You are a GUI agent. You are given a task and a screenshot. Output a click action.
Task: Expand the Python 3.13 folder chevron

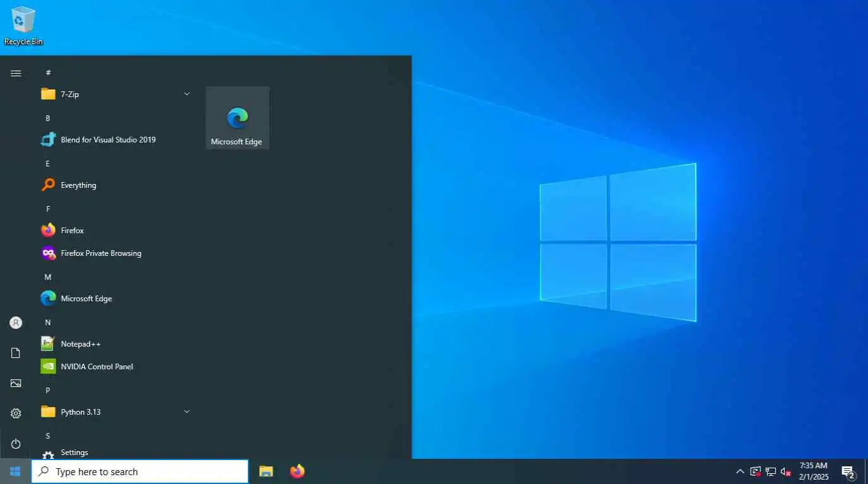[187, 412]
